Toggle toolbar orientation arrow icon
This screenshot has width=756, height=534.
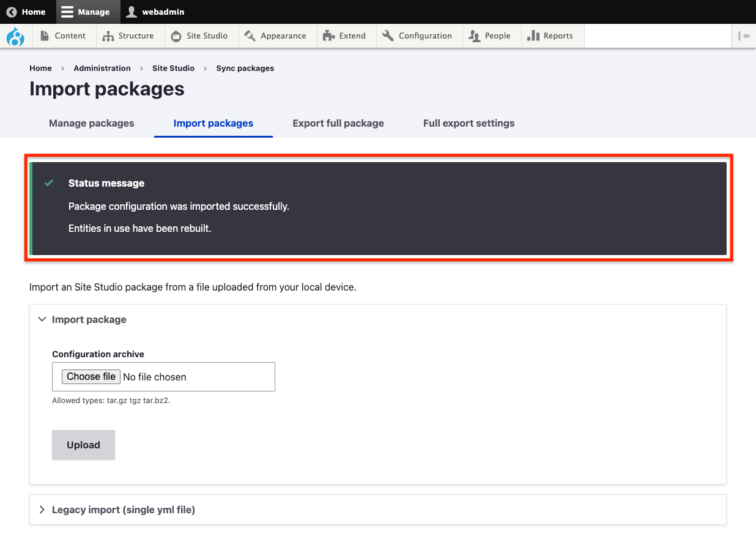click(744, 36)
